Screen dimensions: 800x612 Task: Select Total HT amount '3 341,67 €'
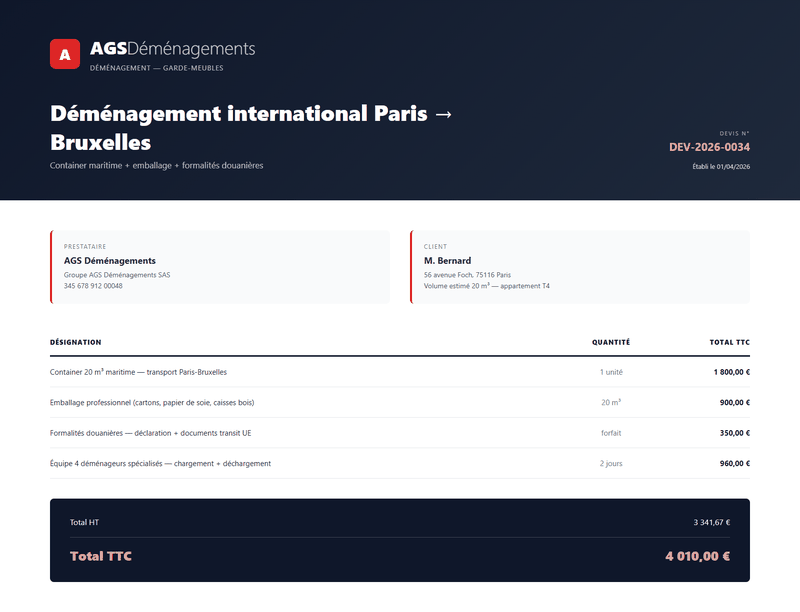711,522
